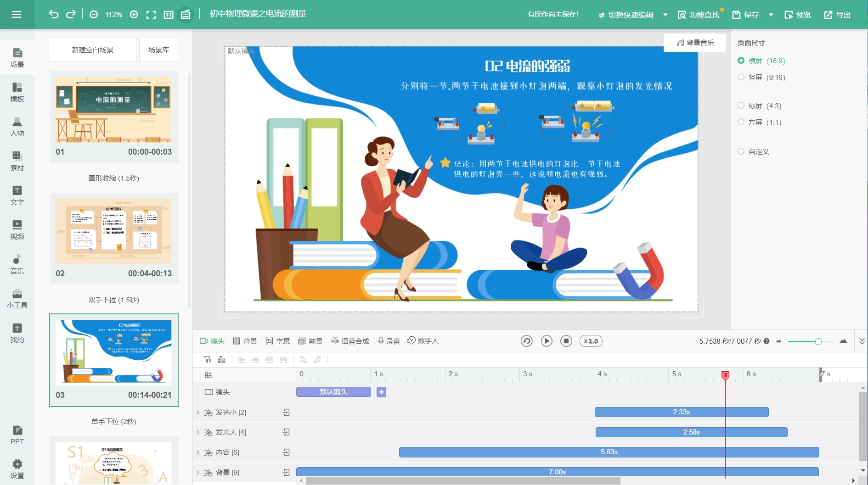Open the Video (视频) sidebar panel
Image resolution: width=868 pixels, height=485 pixels.
pos(17,230)
